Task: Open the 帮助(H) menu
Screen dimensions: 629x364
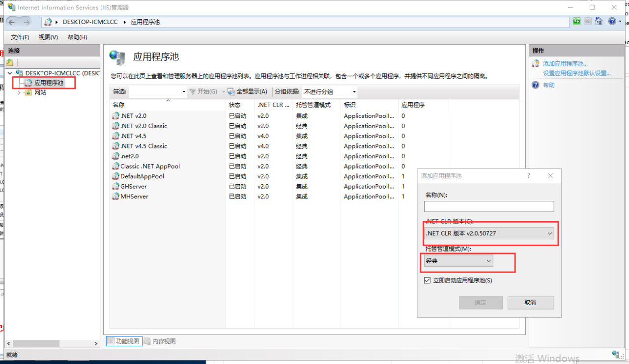Action: [77, 37]
